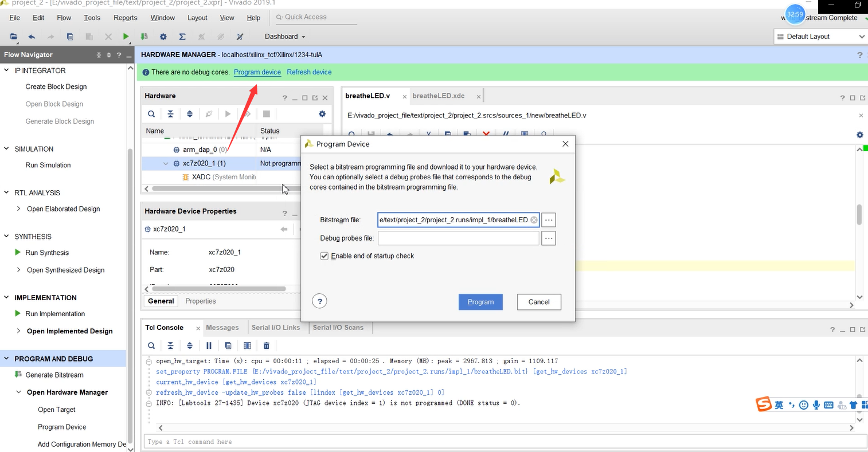Viewport: 868px width, 452px height.
Task: Collapse the IP INTEGRATOR section
Action: click(x=7, y=70)
